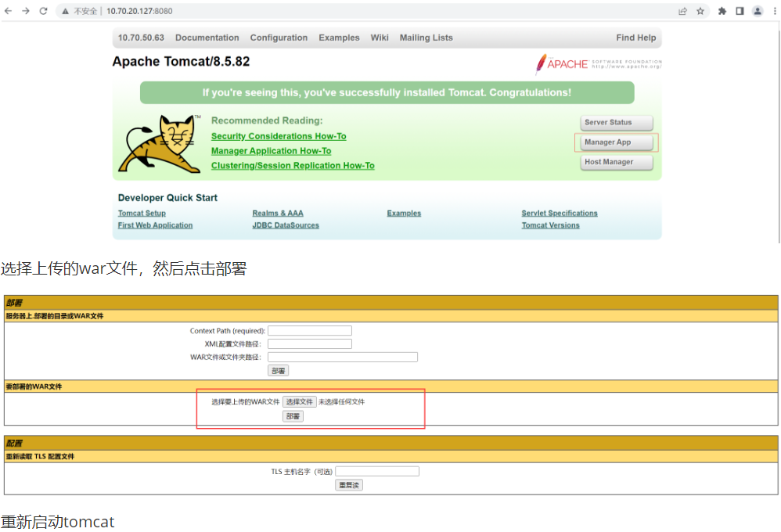Click the 选择文件 file chooser button

coord(300,402)
